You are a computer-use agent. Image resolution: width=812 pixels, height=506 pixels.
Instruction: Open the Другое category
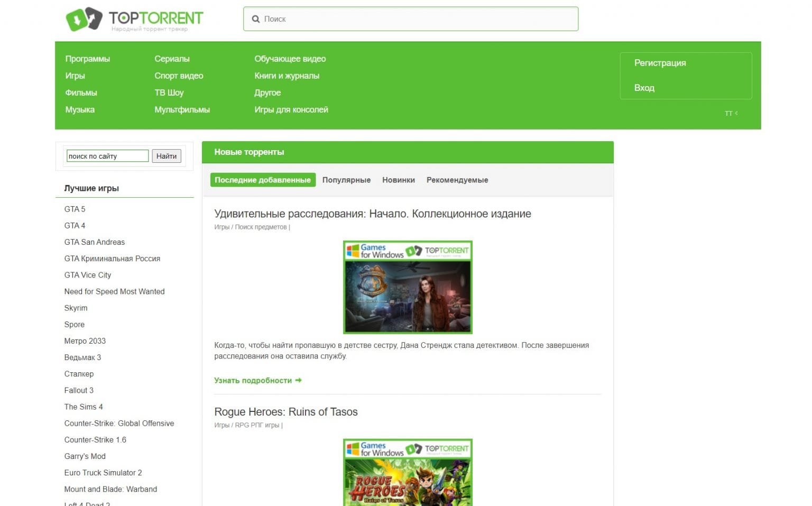[x=267, y=93]
